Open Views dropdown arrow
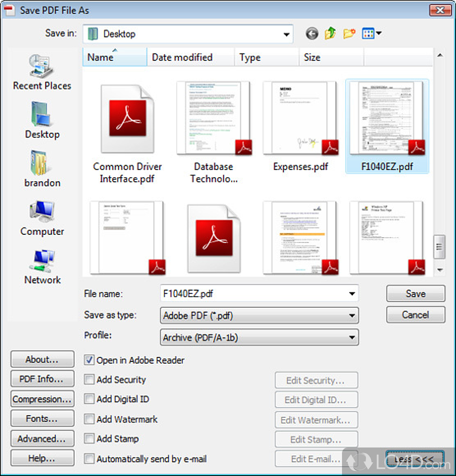 tap(378, 33)
